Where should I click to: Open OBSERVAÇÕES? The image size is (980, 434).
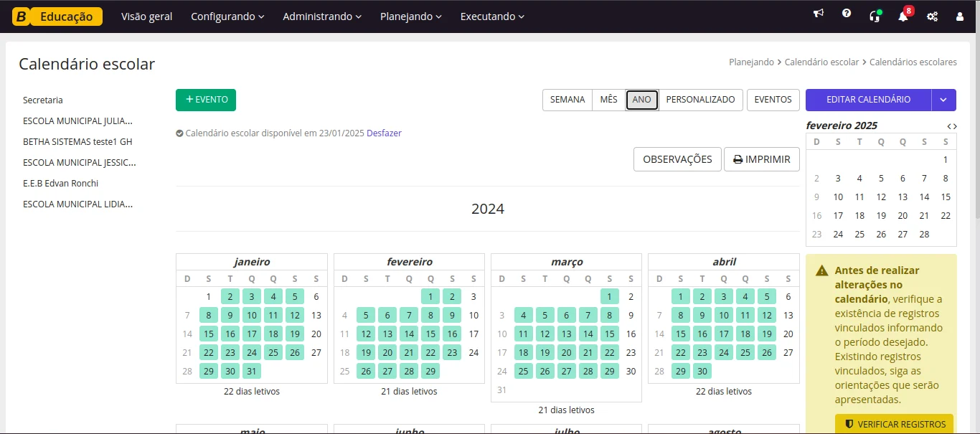point(677,159)
